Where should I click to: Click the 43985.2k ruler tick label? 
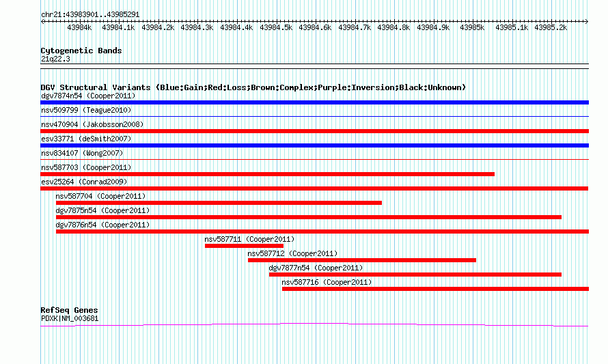pyautogui.click(x=551, y=27)
